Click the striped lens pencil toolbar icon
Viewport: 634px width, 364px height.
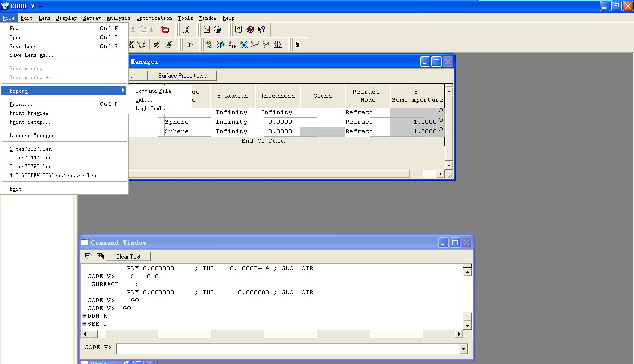point(157,45)
